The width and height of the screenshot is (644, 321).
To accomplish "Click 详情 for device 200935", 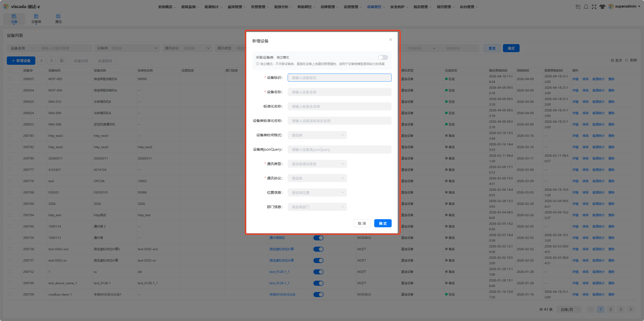I will (x=575, y=79).
